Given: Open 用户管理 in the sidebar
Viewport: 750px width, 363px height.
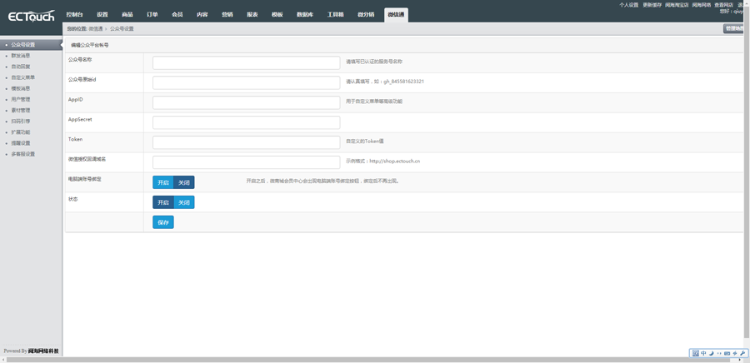Looking at the screenshot, I should [x=21, y=99].
